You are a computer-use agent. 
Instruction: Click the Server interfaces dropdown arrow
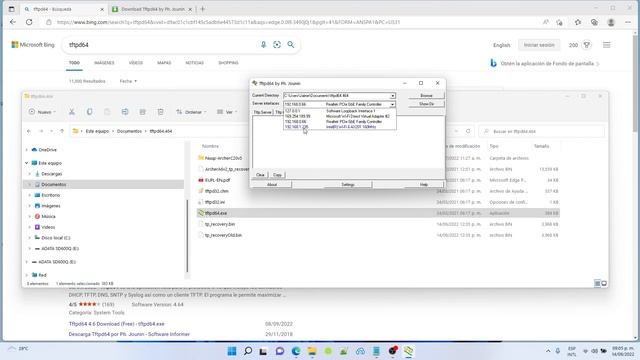point(392,104)
